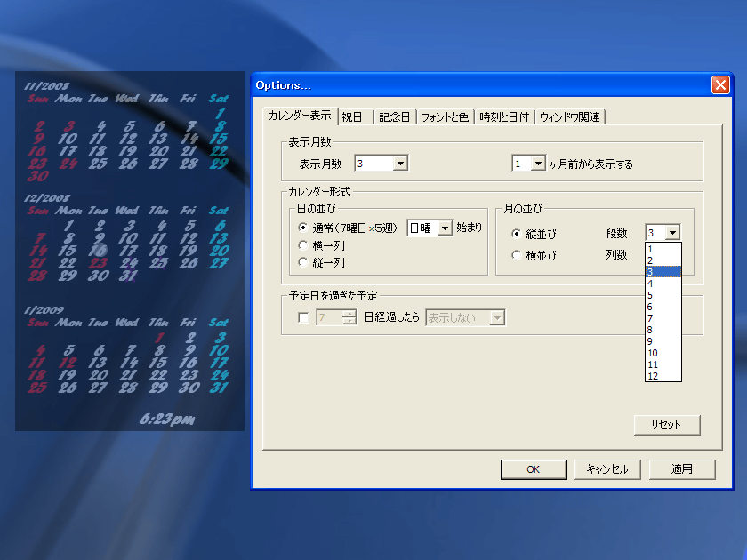747x560 pixels.
Task: Open the 日曜 start day dropdown
Action: pos(445,228)
